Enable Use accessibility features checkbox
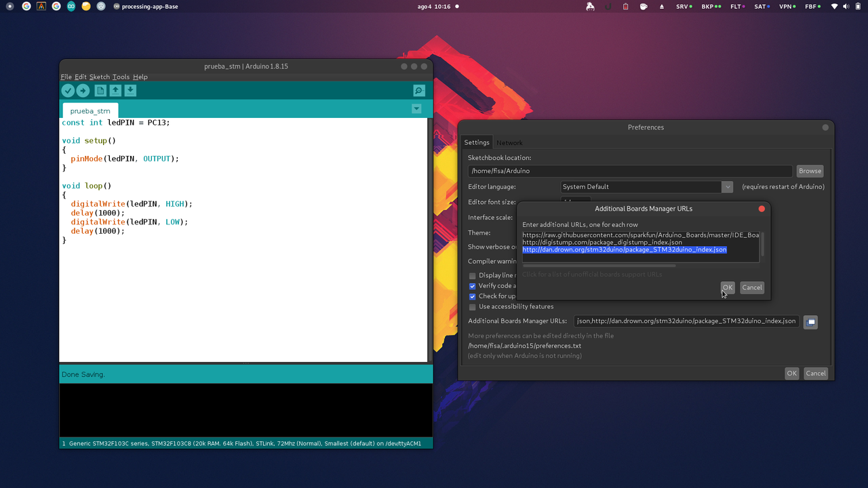 (473, 307)
